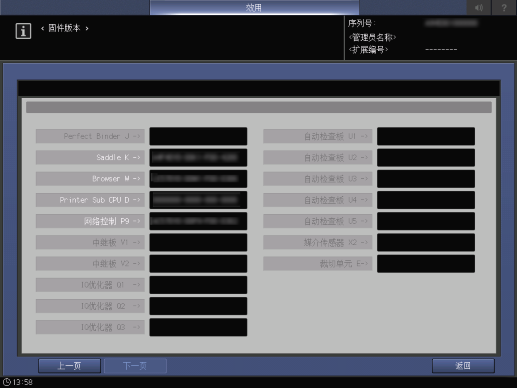Select the 效用 tab at top

pos(254,7)
